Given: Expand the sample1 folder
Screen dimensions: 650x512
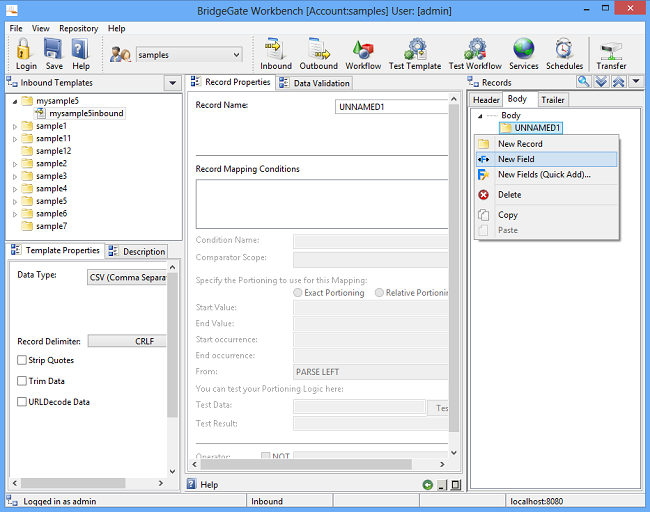Looking at the screenshot, I should [15, 126].
